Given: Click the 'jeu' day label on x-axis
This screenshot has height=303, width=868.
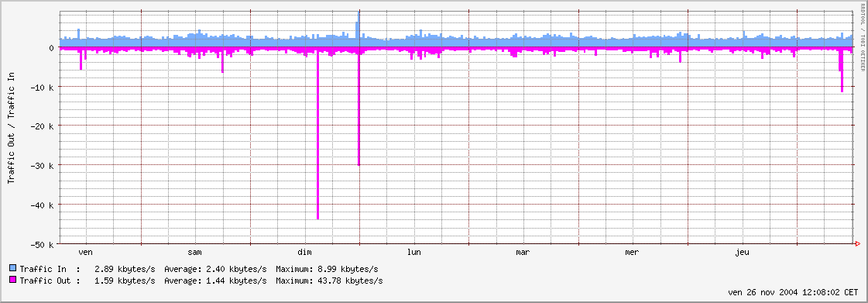Looking at the screenshot, I should tap(741, 253).
